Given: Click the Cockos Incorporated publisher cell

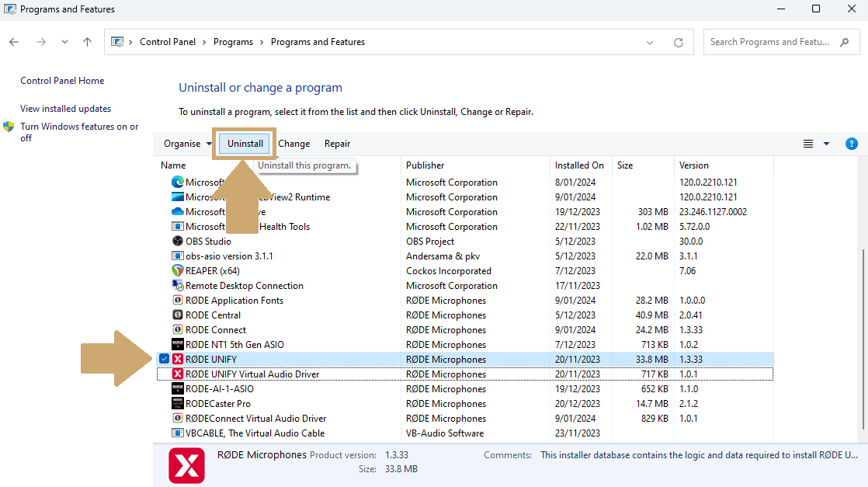Looking at the screenshot, I should tap(449, 271).
